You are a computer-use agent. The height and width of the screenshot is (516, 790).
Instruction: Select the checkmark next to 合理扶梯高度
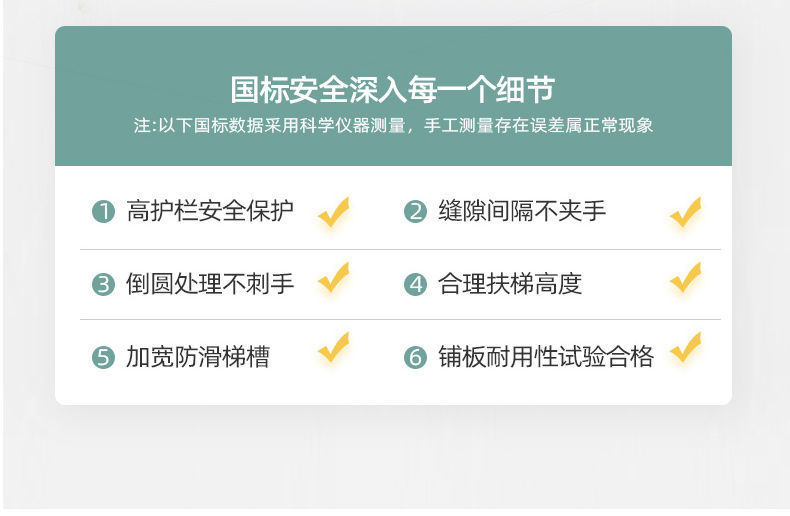click(686, 278)
